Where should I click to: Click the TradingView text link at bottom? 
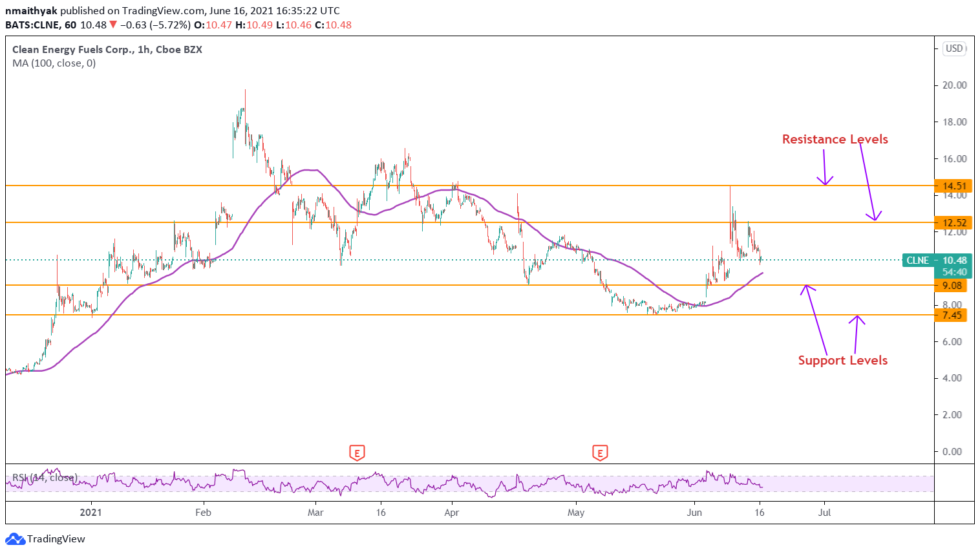pyautogui.click(x=56, y=539)
